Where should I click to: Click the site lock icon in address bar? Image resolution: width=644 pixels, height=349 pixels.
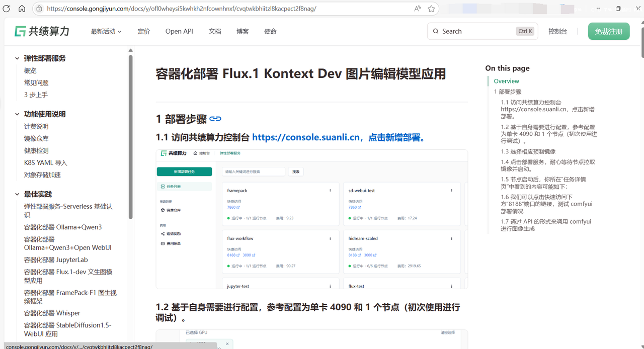(39, 9)
